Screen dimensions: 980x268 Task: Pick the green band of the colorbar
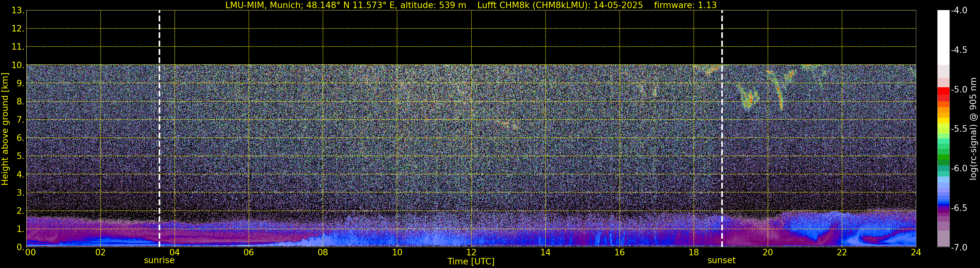tap(943, 156)
